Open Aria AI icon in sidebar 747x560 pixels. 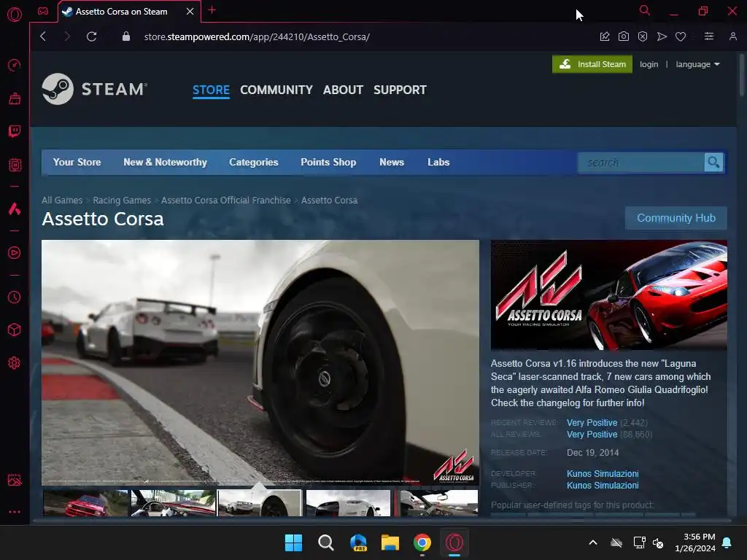(15, 209)
